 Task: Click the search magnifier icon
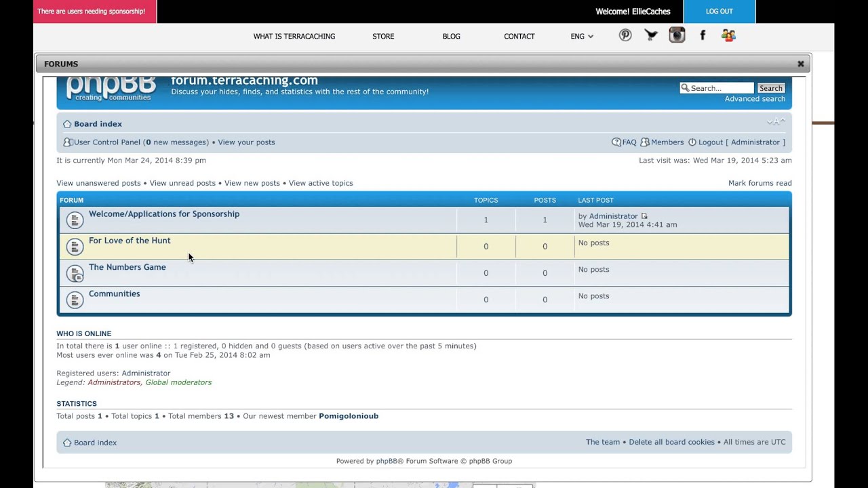(x=685, y=88)
